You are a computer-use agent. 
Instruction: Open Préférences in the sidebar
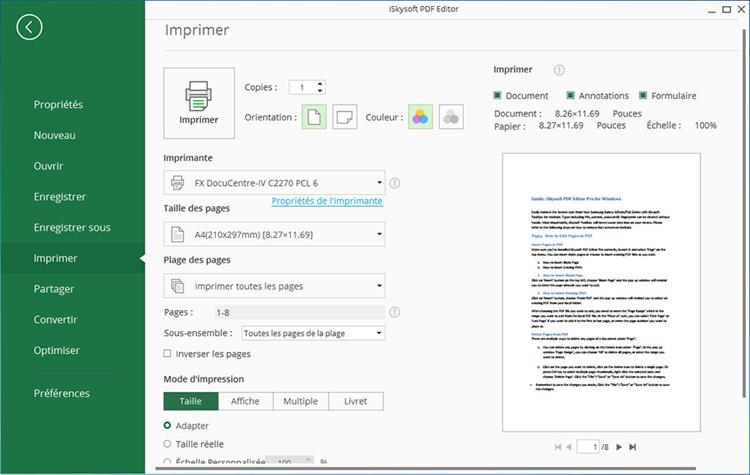click(x=62, y=393)
